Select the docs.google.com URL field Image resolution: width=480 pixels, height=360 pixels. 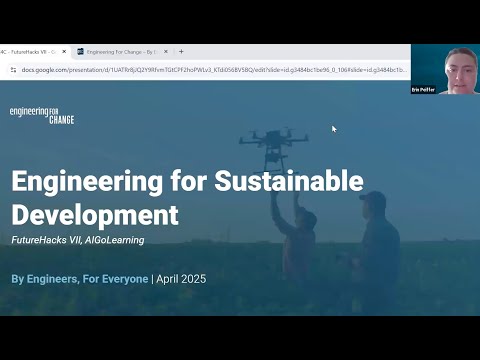click(213, 70)
